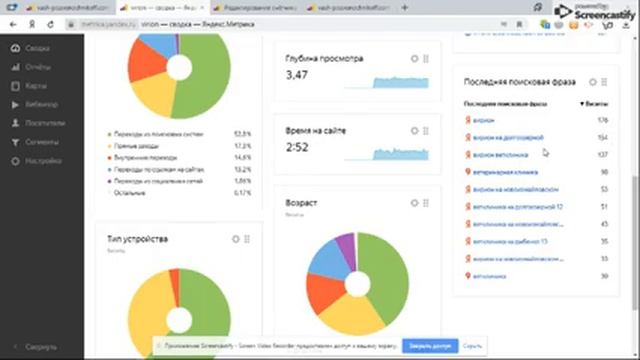Image resolution: width=640 pixels, height=360 pixels.
Task: Open Вебвизор menu item in sidebar
Action: (42, 105)
